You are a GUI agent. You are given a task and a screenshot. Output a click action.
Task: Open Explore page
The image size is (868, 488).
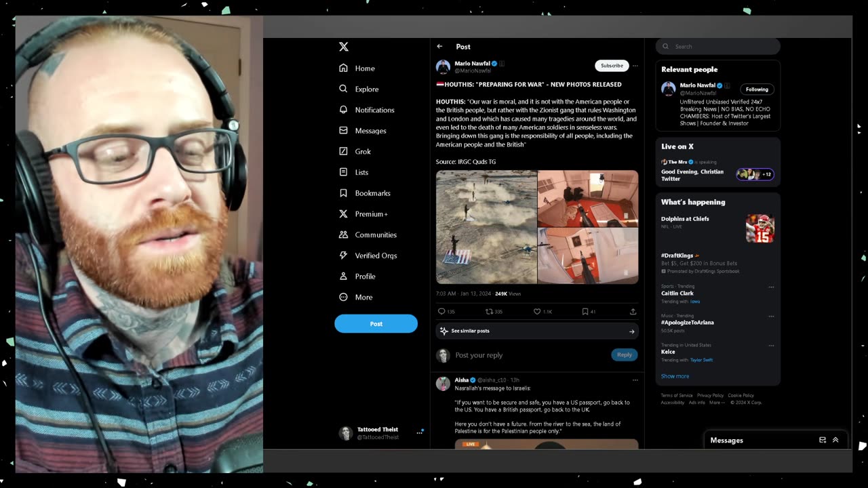click(359, 89)
